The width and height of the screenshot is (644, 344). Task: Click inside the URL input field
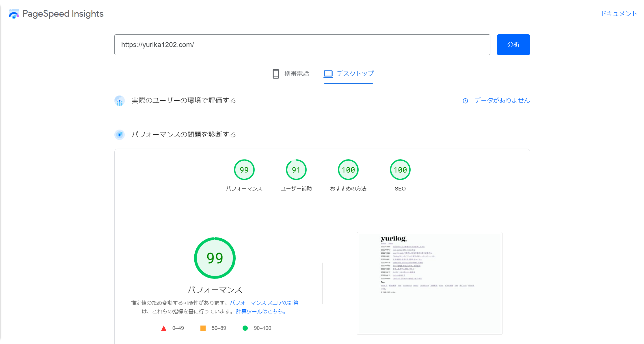(x=302, y=44)
